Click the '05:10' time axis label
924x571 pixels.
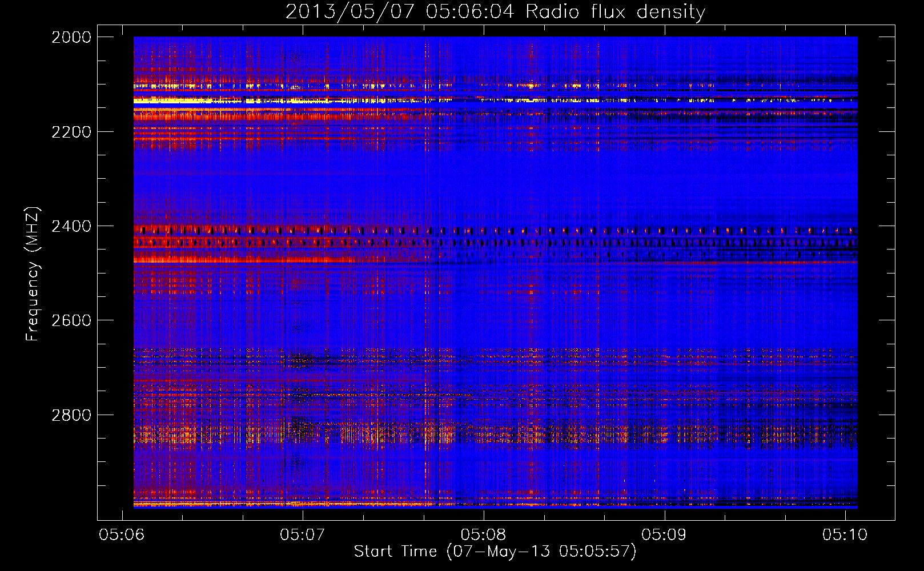coord(845,534)
